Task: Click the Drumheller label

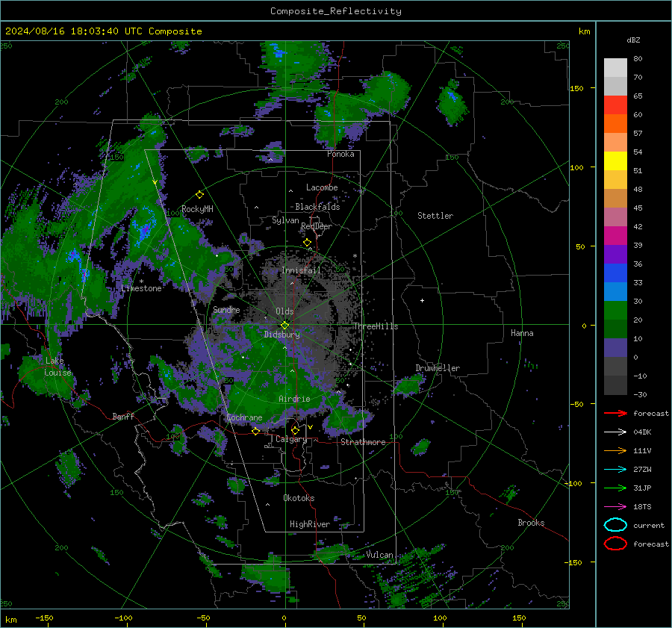Action: pyautogui.click(x=438, y=368)
